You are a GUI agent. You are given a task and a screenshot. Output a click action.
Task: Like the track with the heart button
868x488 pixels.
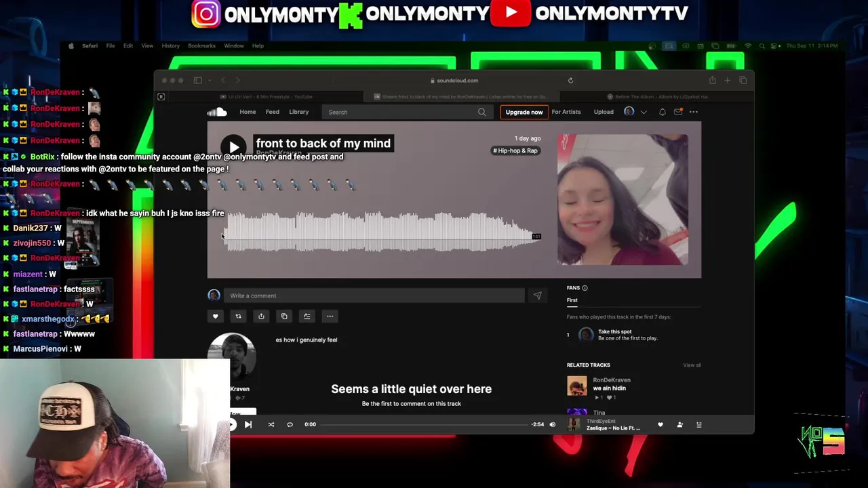tap(216, 316)
